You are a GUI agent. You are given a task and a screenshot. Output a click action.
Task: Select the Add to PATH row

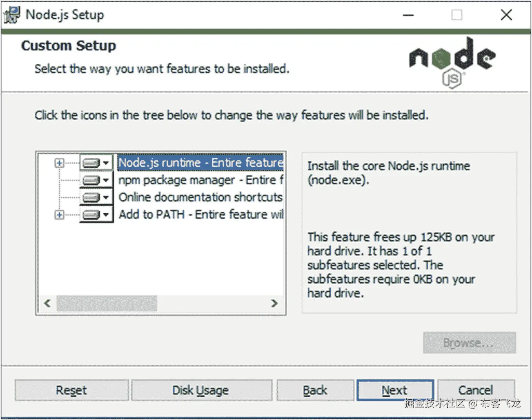(200, 214)
